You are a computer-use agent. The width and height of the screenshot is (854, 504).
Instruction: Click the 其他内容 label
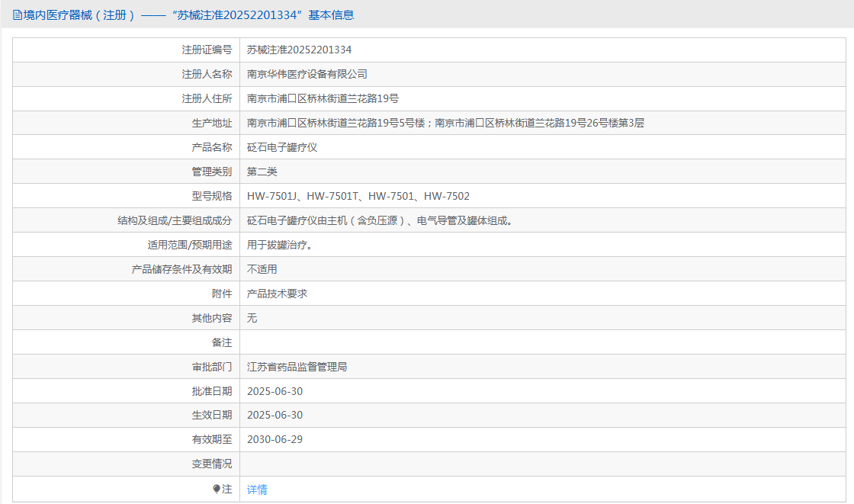212,318
